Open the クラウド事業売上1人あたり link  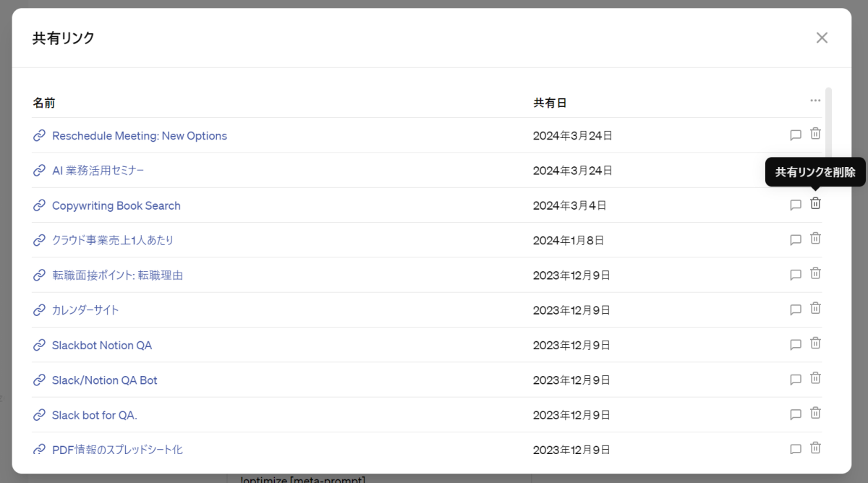coord(113,240)
